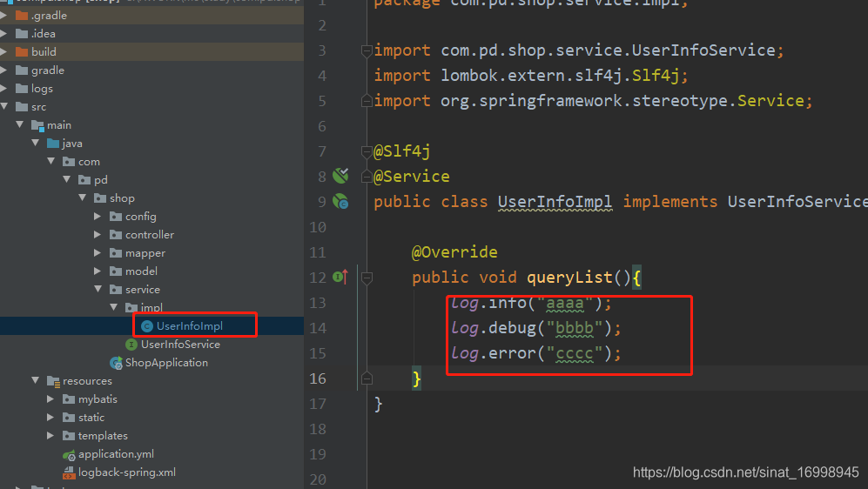Click the Spring bean class gutter icon on line 9
Viewport: 868px width, 489px height.
(340, 201)
